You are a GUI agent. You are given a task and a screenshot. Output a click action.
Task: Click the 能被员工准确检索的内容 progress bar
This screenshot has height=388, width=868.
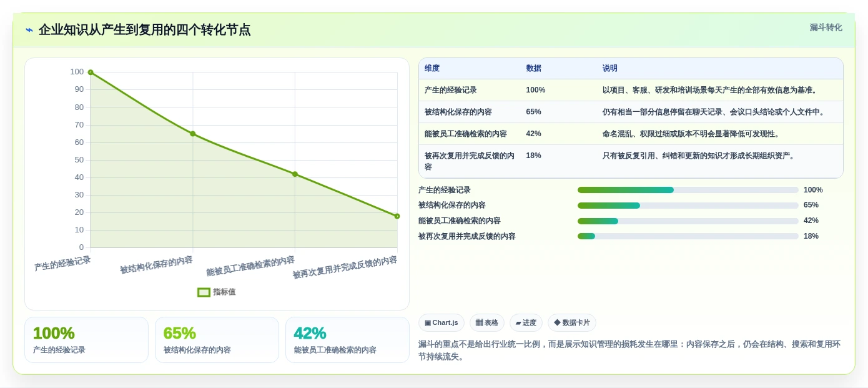(x=688, y=221)
